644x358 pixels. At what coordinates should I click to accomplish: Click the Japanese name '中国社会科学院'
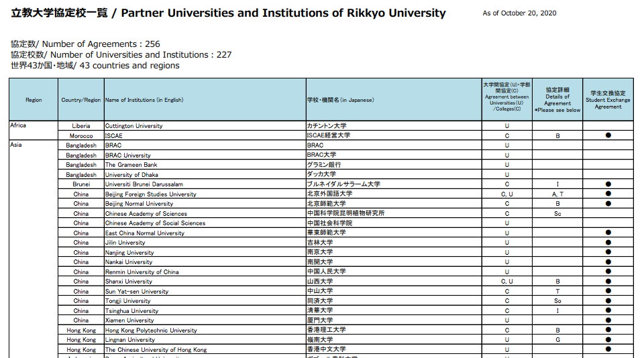[x=330, y=223]
